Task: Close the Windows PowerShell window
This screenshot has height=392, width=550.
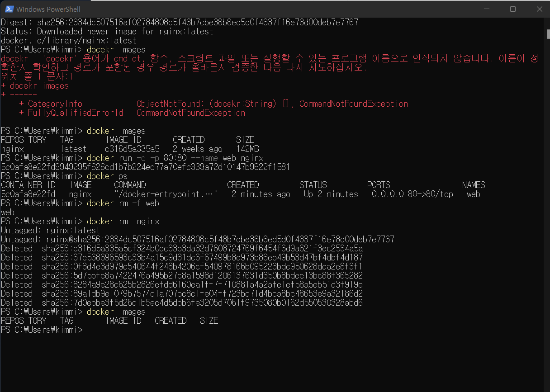Action: pos(540,9)
